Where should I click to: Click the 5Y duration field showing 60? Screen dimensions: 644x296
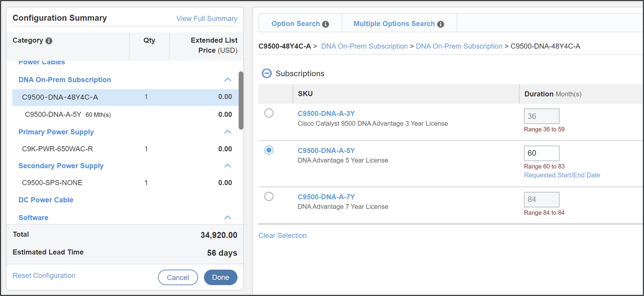click(541, 153)
